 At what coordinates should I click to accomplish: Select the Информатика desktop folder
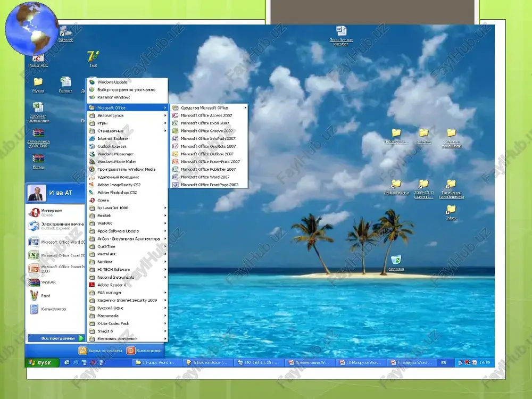396,187
